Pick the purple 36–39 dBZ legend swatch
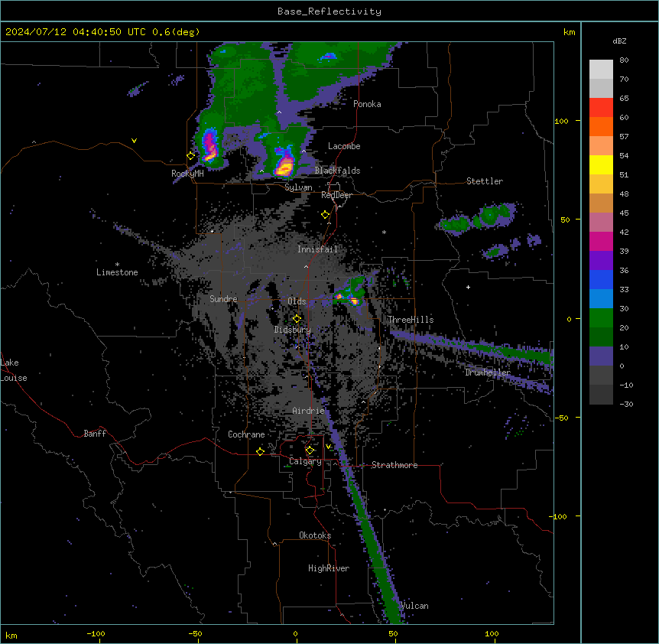This screenshot has height=644, width=659. (601, 260)
